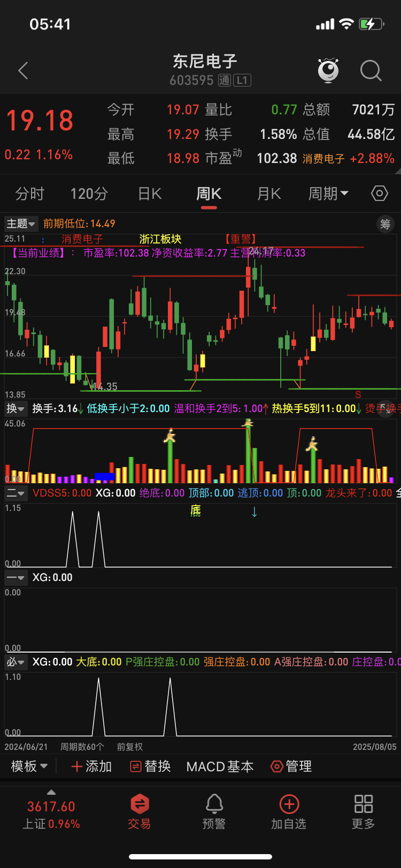Open the 主题 main chart dropdown
Image resolution: width=401 pixels, height=868 pixels.
[x=21, y=223]
